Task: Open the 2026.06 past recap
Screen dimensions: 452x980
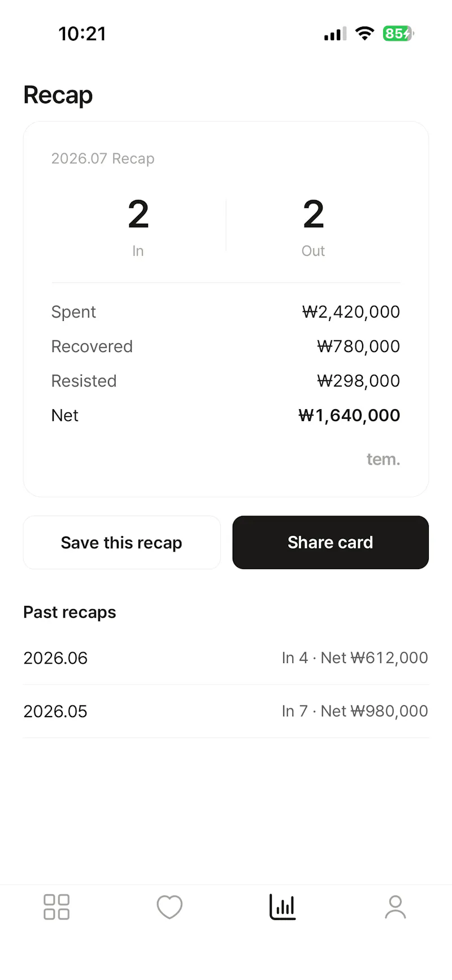Action: coord(226,658)
